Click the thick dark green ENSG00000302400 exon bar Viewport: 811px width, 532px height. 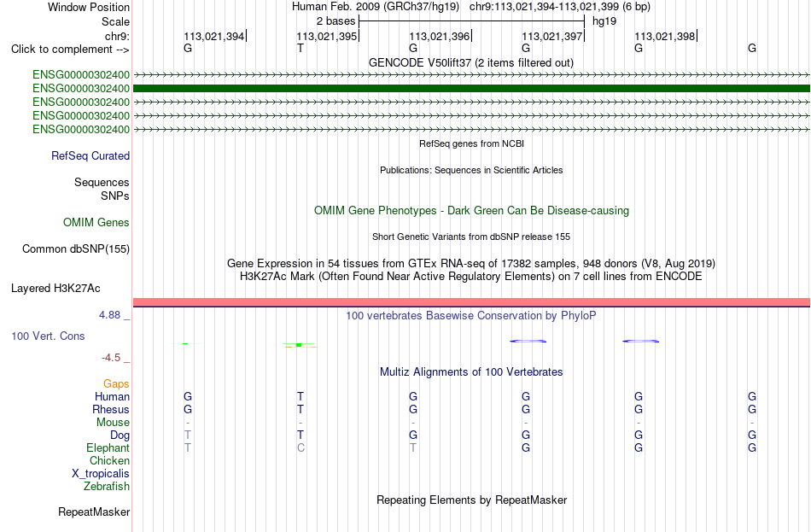pyautogui.click(x=471, y=89)
